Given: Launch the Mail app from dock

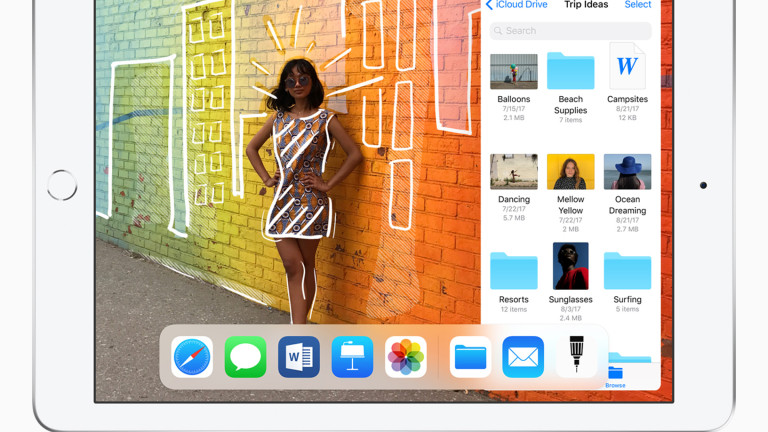Looking at the screenshot, I should (x=523, y=357).
